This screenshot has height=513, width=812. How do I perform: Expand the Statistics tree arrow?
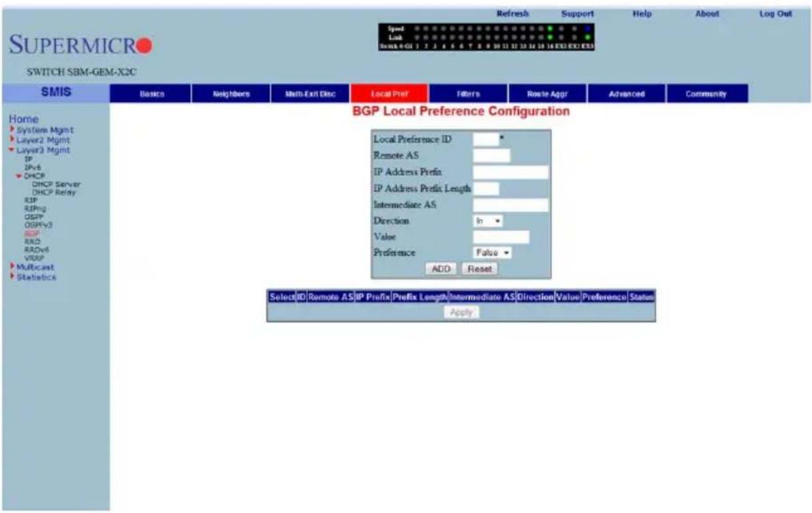click(x=11, y=276)
